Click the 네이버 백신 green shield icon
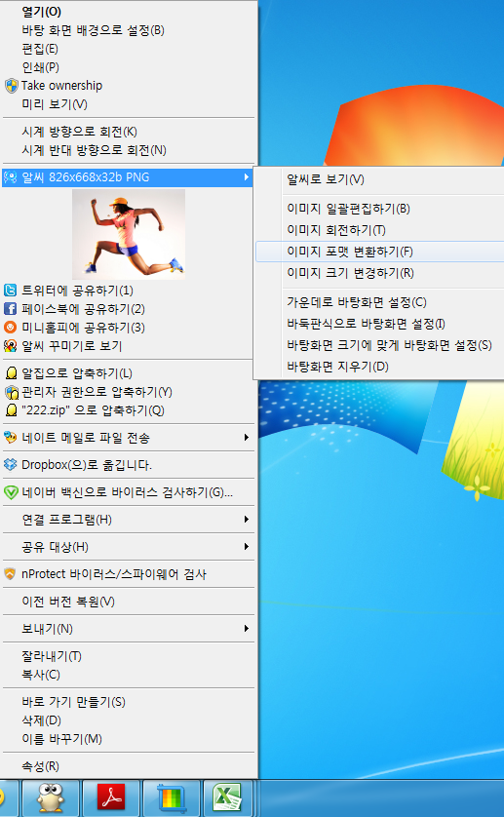Screen dimensions: 504x817 [11, 492]
